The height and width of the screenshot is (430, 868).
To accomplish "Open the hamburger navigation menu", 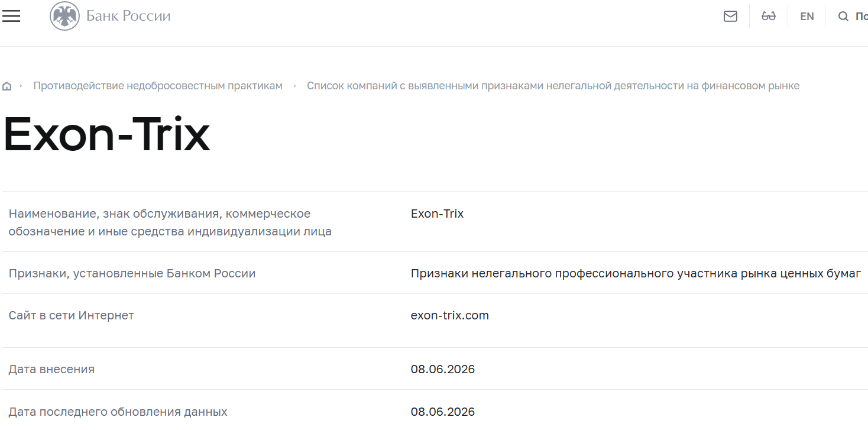I will [11, 17].
